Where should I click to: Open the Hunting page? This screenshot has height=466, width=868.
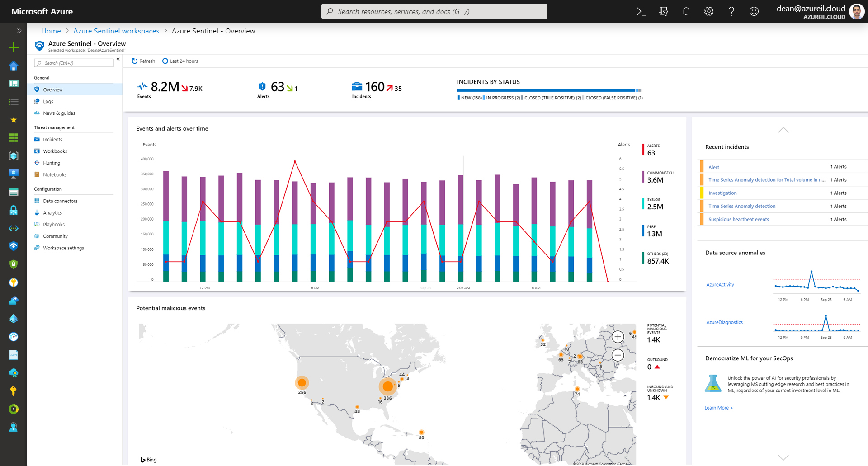(x=52, y=163)
